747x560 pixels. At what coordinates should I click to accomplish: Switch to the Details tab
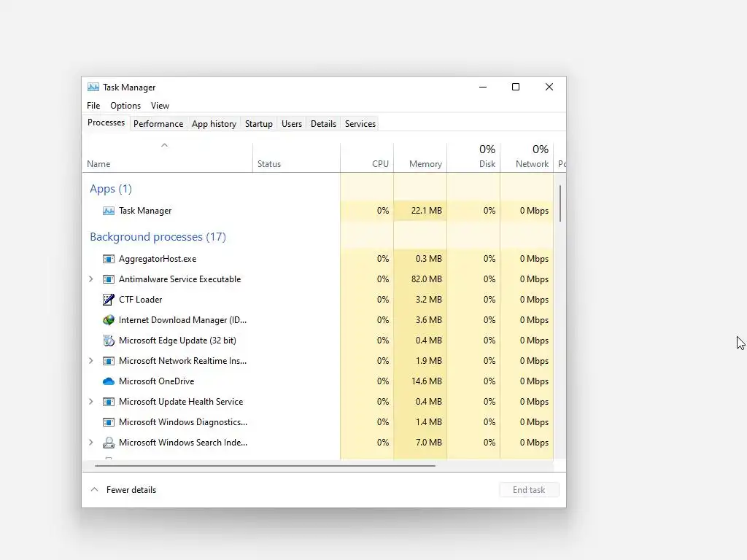(x=323, y=124)
